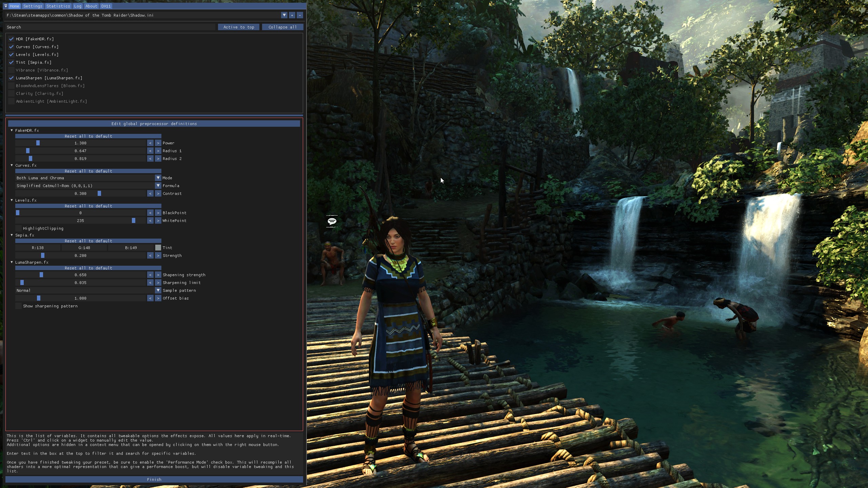The width and height of the screenshot is (868, 488).
Task: Enable BloomAndLensFlares Bloom.fx effect
Action: (x=11, y=86)
